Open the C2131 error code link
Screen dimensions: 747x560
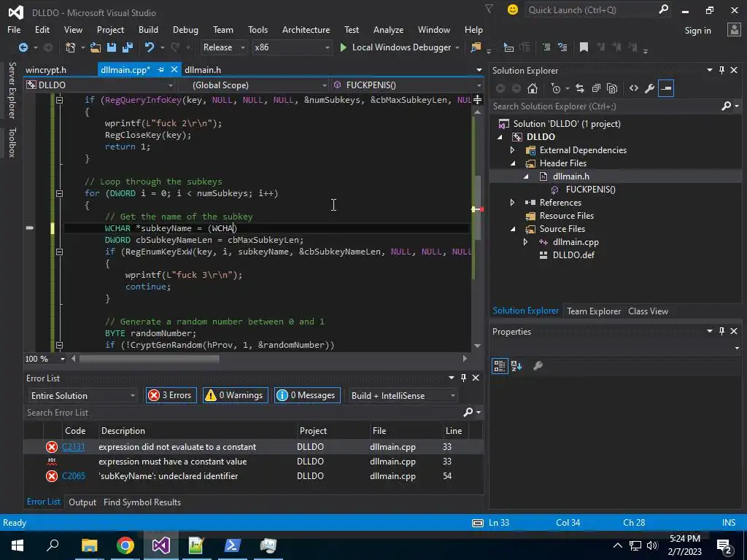pos(74,447)
